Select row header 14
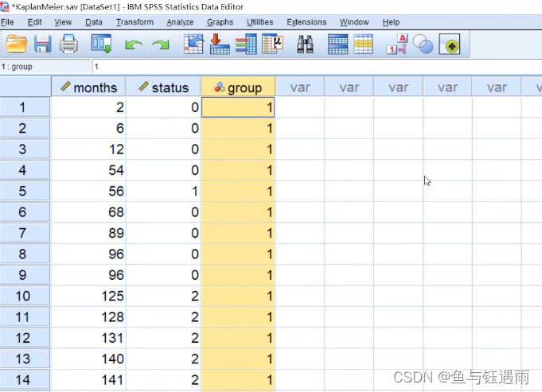542x392 pixels. pyautogui.click(x=25, y=380)
